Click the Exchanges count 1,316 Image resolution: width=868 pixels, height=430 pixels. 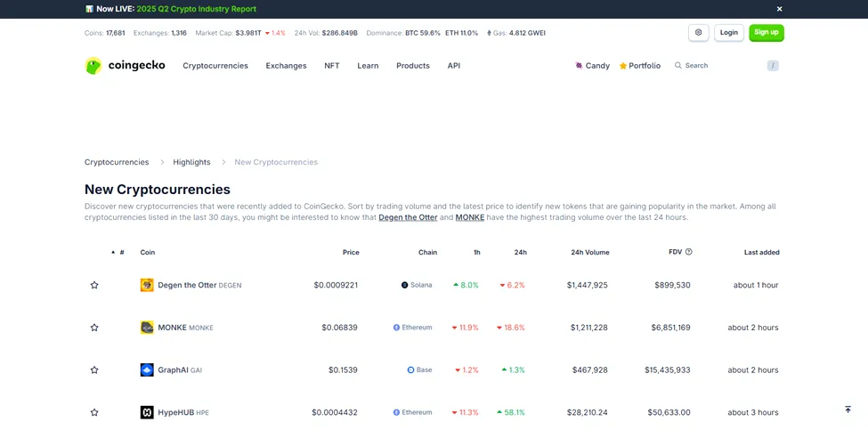point(179,33)
